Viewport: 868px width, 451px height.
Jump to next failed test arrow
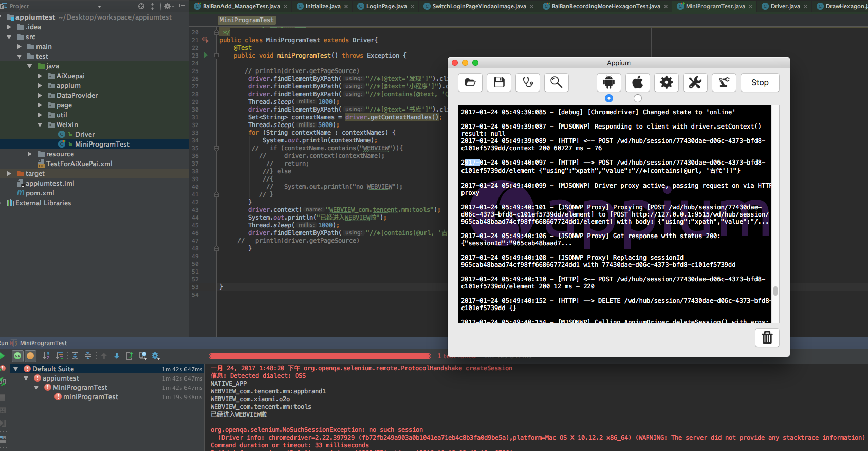coord(117,356)
